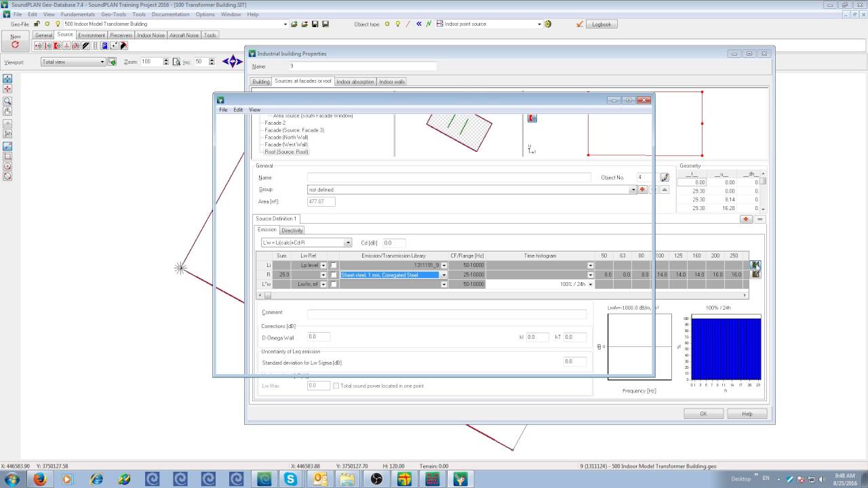Open Skype from the taskbar
The image size is (868, 488).
pos(291,479)
